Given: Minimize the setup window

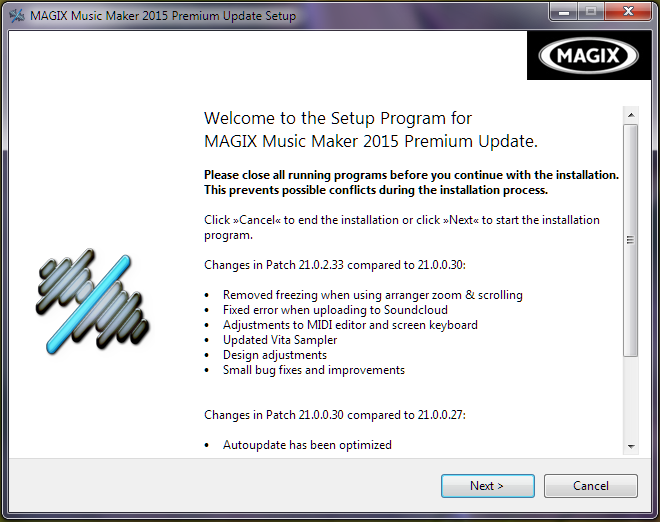Looking at the screenshot, I should (x=564, y=12).
